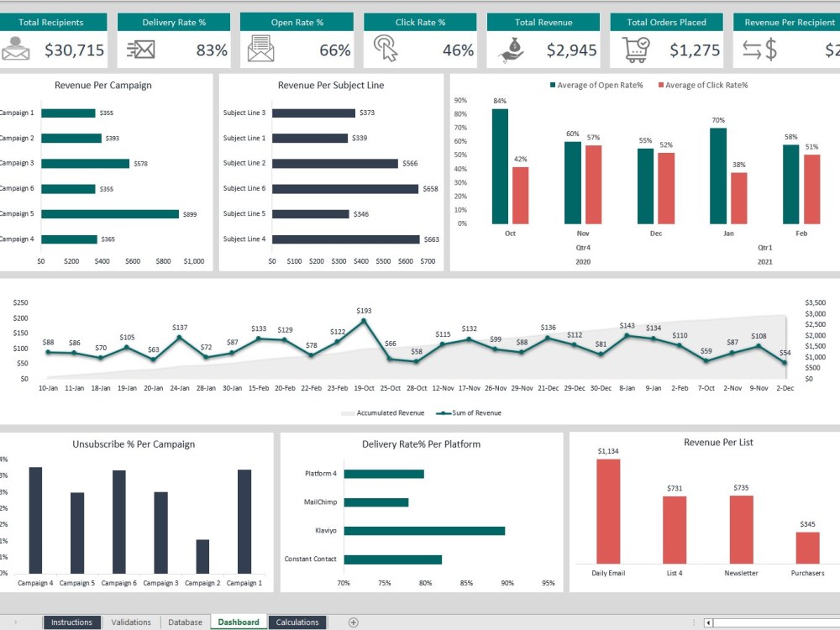Image resolution: width=840 pixels, height=630 pixels.
Task: Select the Validations sheet tab
Action: point(131,622)
